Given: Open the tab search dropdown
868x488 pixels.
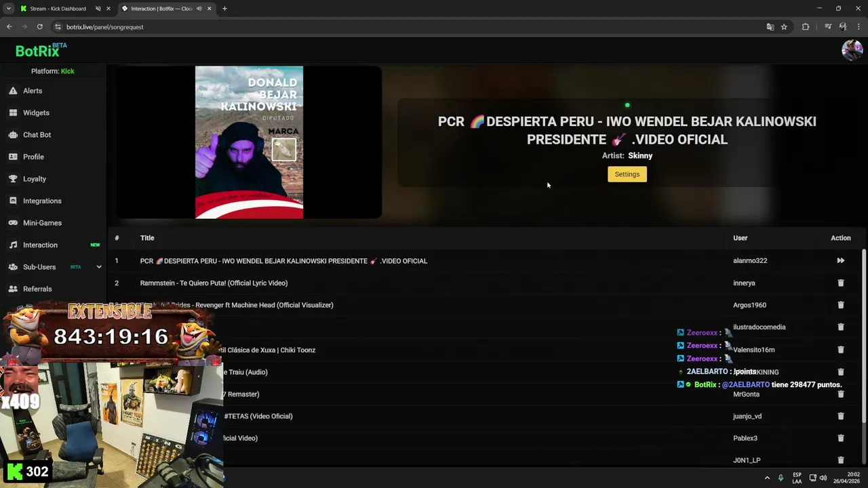Looking at the screenshot, I should (x=8, y=9).
